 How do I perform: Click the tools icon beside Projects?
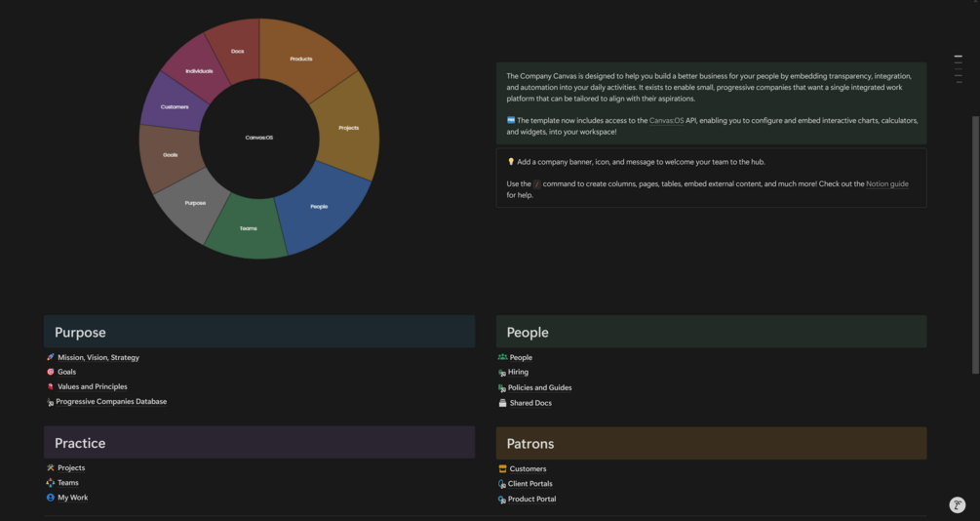pos(51,468)
